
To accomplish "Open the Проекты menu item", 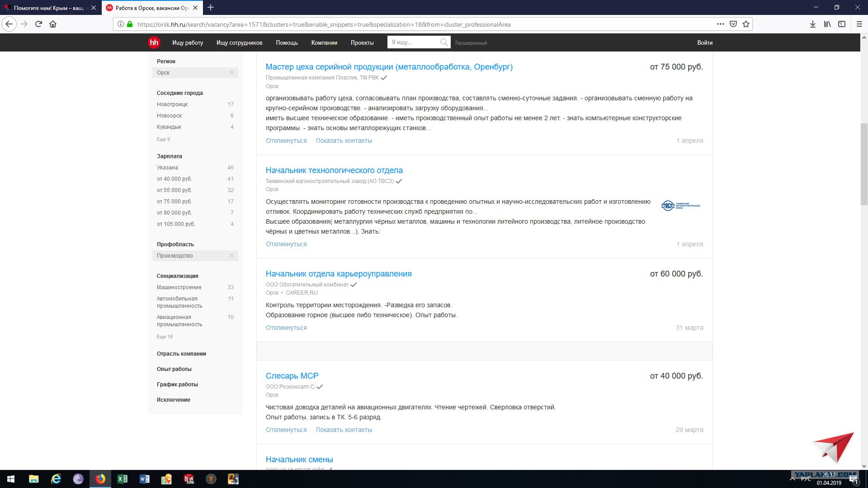I will click(x=362, y=42).
